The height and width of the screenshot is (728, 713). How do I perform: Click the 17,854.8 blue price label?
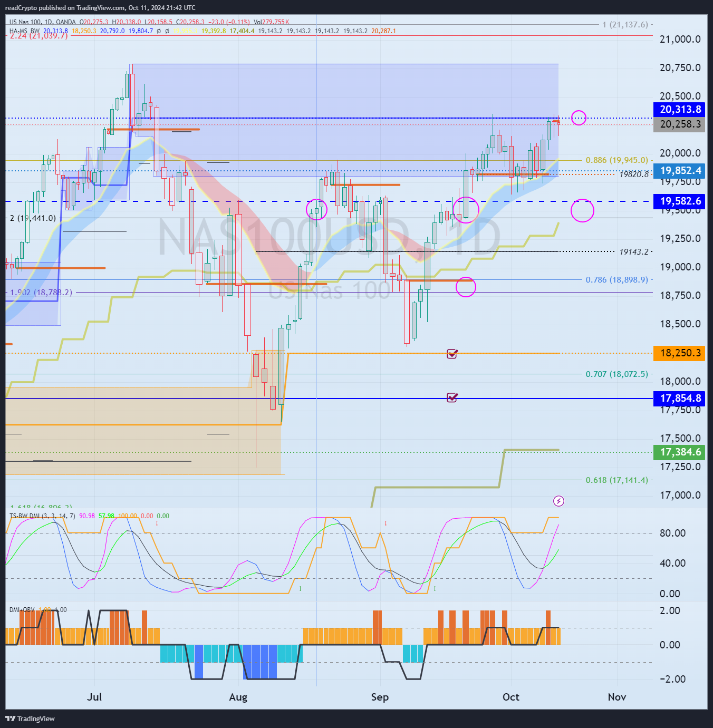[679, 398]
